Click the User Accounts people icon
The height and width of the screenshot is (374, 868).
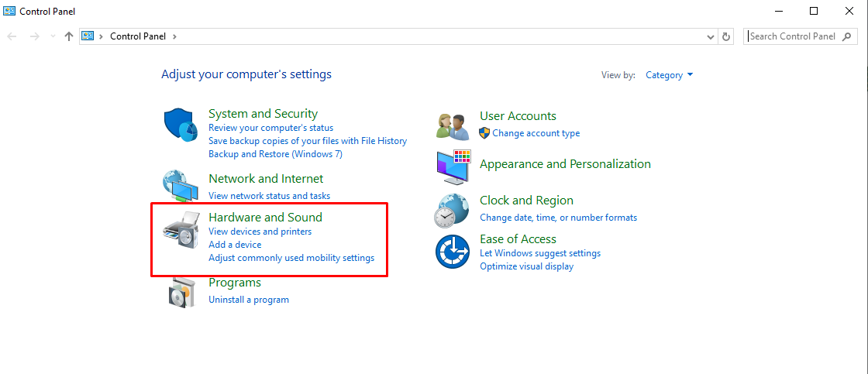click(453, 125)
